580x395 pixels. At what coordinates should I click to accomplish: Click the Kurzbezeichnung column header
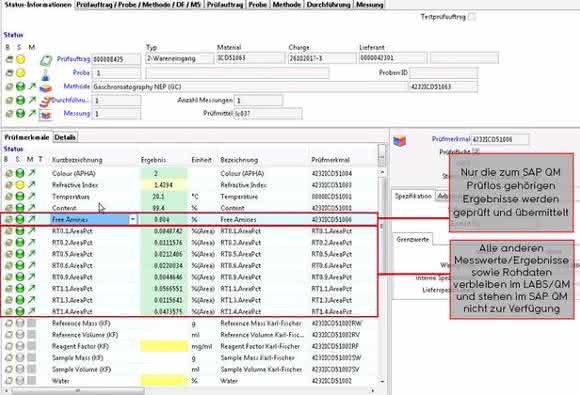point(77,160)
